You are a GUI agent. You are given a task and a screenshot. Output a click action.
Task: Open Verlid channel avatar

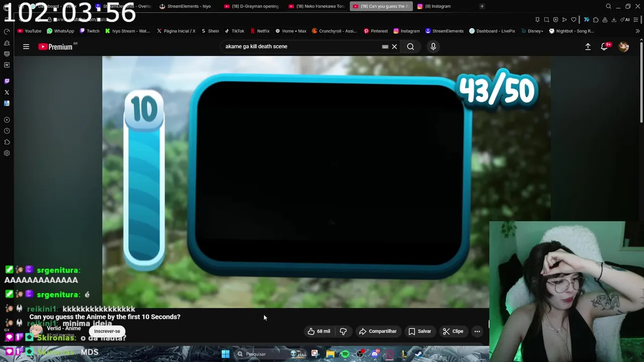point(36,330)
